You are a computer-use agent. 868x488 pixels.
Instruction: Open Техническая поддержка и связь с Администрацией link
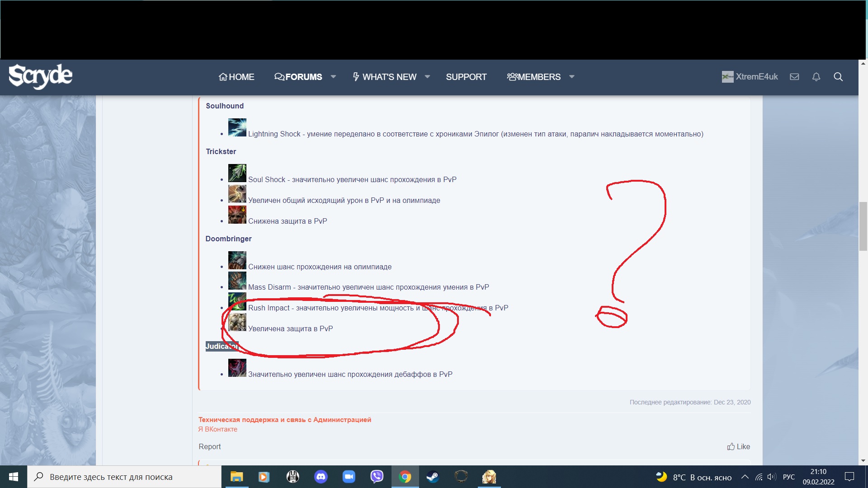tap(285, 420)
